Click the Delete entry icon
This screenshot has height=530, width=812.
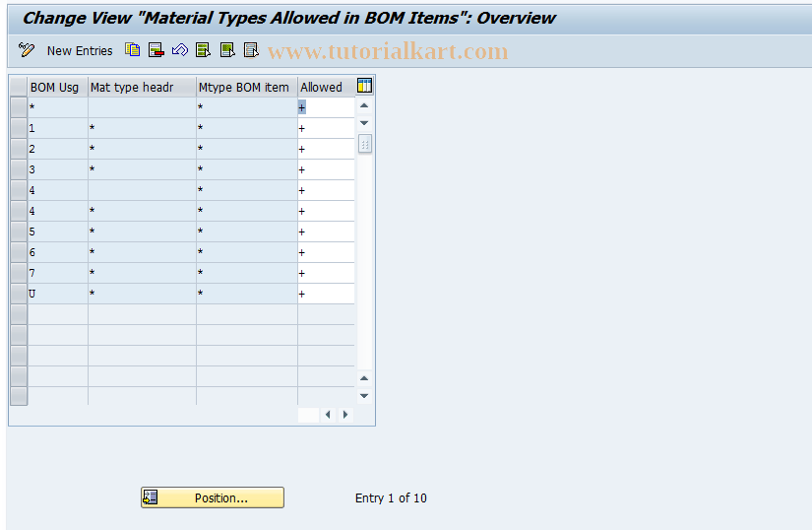tap(156, 50)
